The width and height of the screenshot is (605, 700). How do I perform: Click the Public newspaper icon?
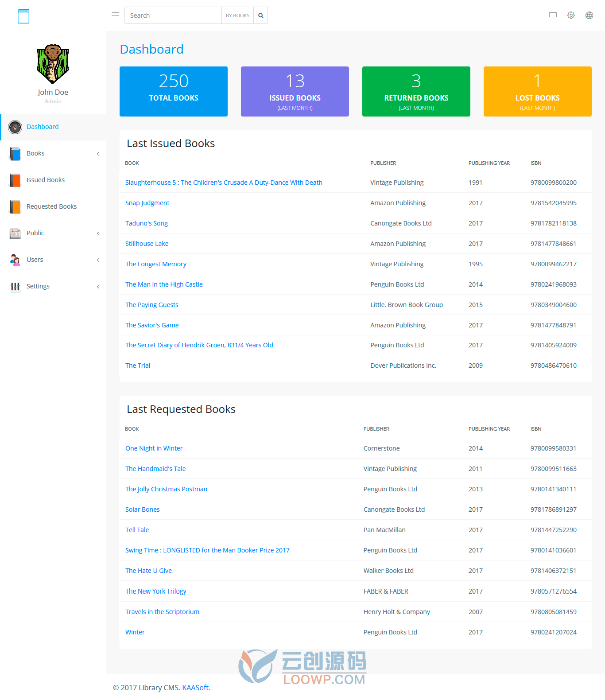15,233
